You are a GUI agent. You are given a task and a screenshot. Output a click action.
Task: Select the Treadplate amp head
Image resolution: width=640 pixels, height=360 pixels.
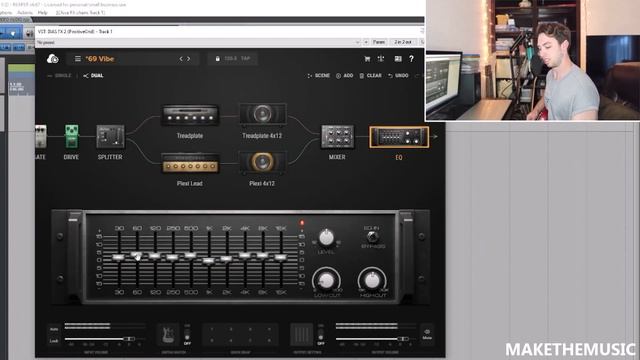tap(190, 115)
